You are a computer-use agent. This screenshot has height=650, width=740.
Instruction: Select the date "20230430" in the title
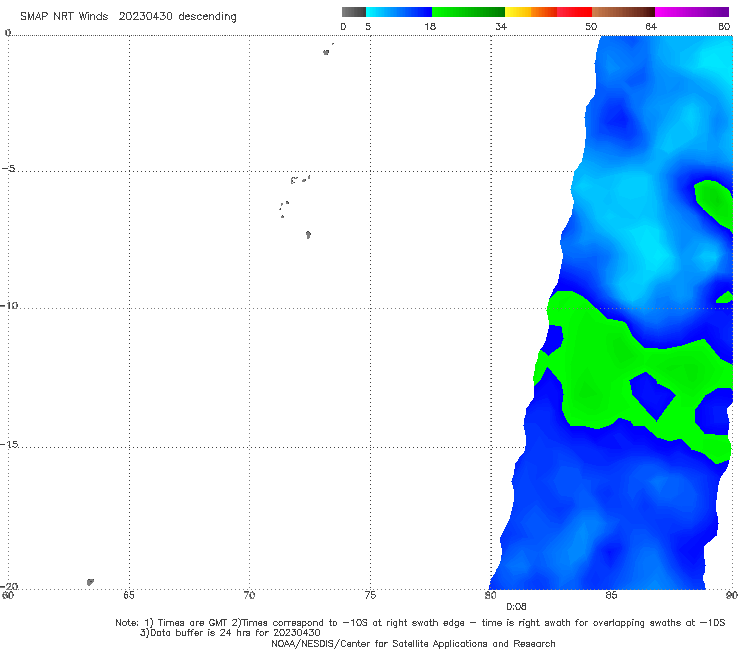pyautogui.click(x=145, y=17)
